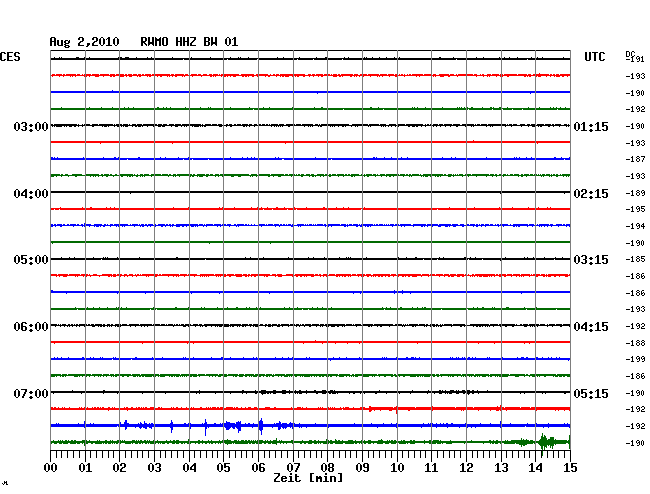This screenshot has height=494, width=650.
Task: Click the DC offset value -187
Action: point(635,159)
